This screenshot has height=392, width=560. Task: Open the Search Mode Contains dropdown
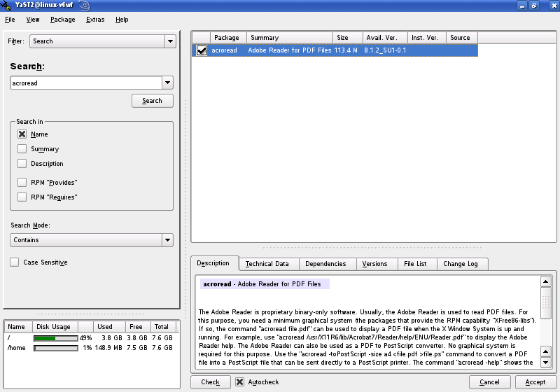[167, 240]
